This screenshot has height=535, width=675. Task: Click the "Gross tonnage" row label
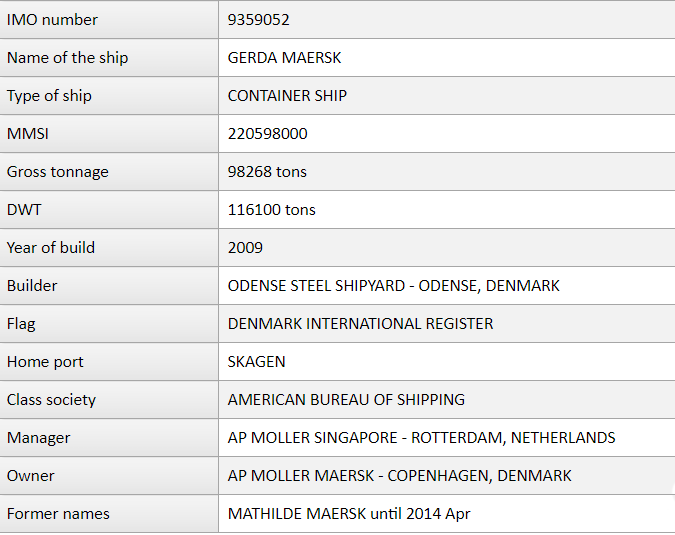[x=57, y=172]
